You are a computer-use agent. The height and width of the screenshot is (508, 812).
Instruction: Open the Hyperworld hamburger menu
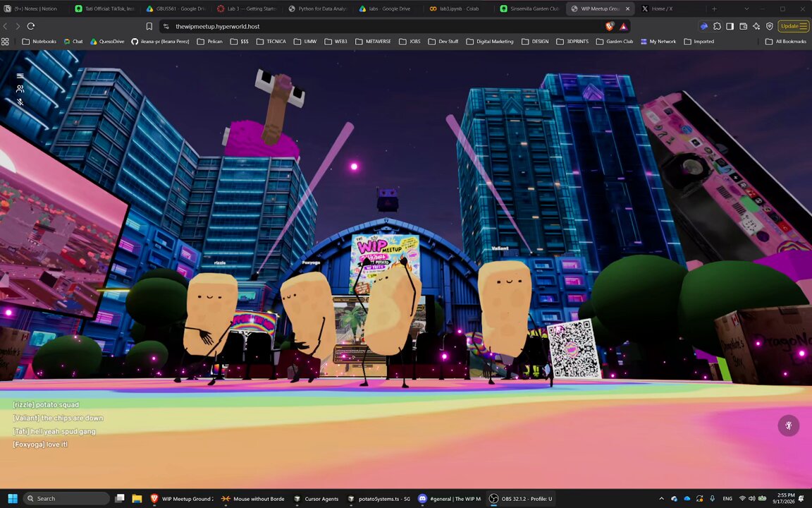pyautogui.click(x=20, y=75)
